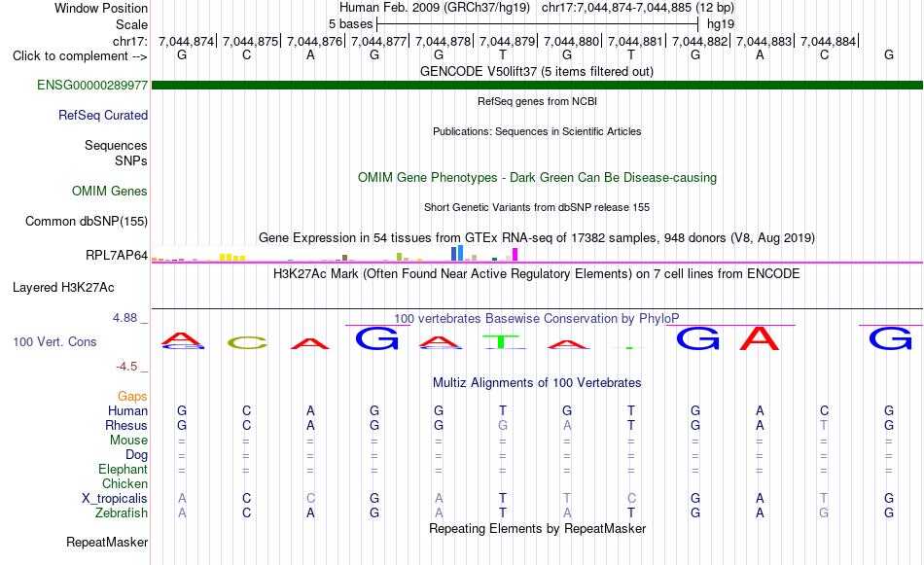
Task: Open Gene Expression in 54 tissues GTEx title
Action: pyautogui.click(x=537, y=238)
